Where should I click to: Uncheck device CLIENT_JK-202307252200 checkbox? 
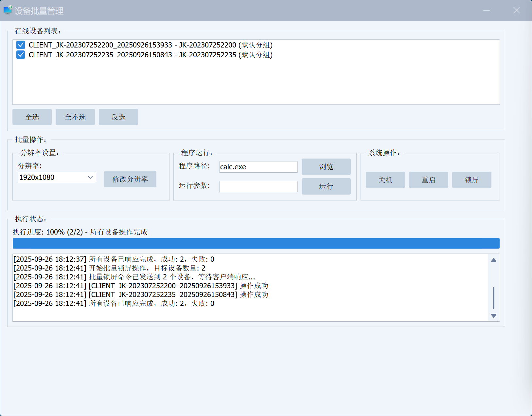point(21,45)
